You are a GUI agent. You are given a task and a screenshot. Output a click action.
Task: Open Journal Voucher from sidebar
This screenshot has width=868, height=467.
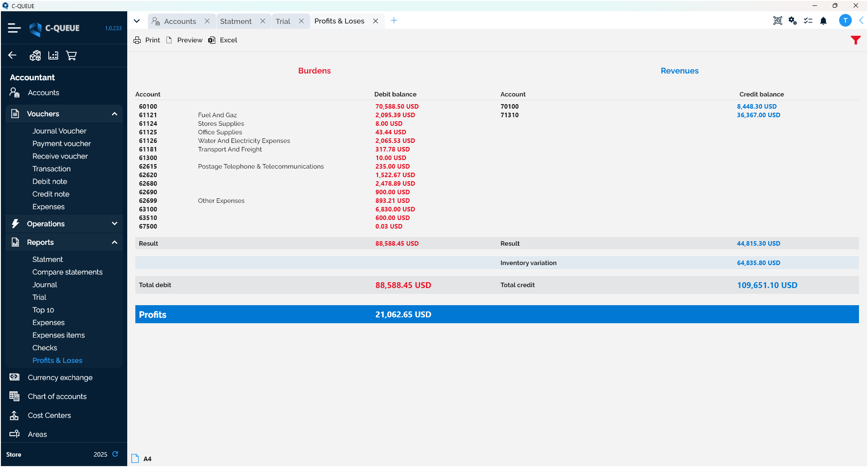pos(59,131)
